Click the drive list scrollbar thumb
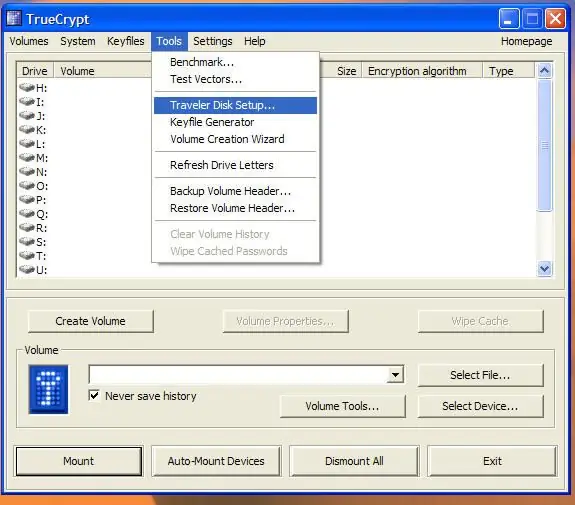Screen dimensions: 575x505 click(x=545, y=146)
